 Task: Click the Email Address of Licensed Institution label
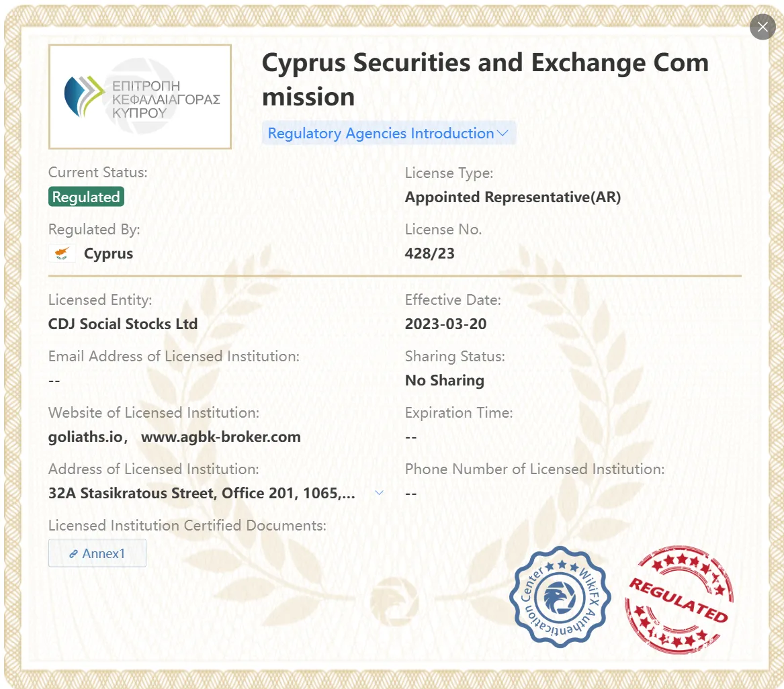pos(173,356)
